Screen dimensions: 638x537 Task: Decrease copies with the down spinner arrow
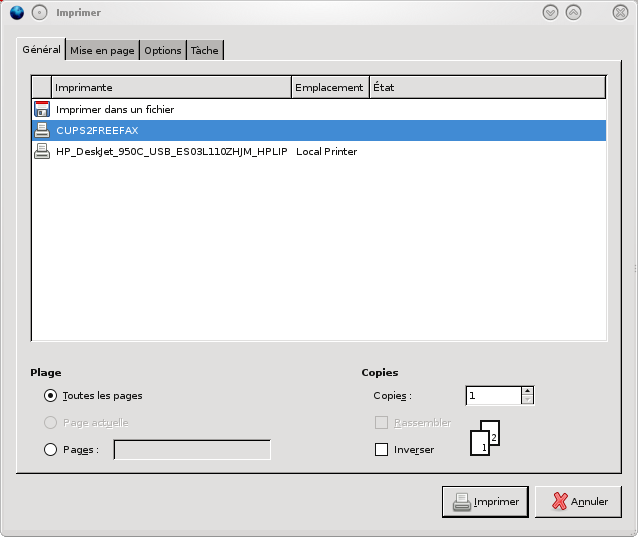pos(527,400)
